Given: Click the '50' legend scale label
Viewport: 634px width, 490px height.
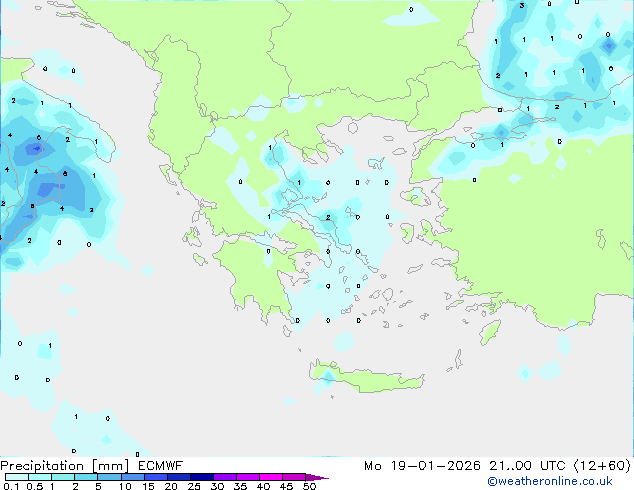Looking at the screenshot, I should click(x=309, y=486).
